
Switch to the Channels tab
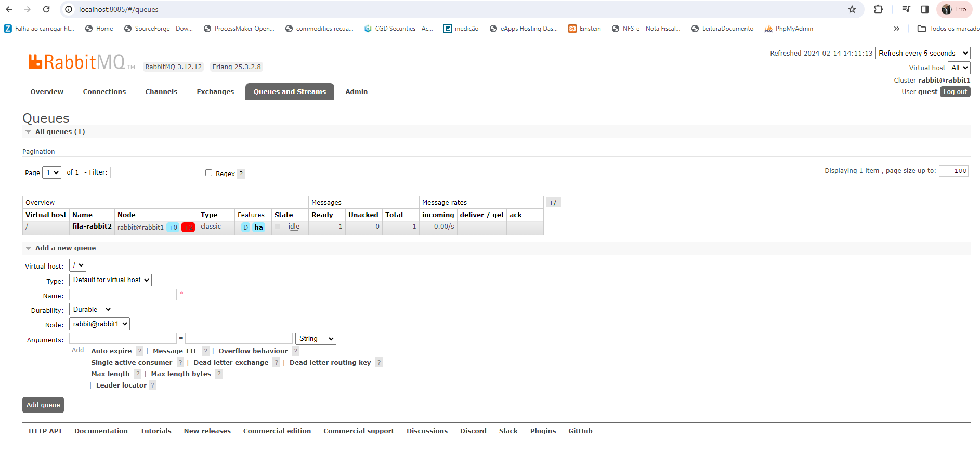[161, 92]
